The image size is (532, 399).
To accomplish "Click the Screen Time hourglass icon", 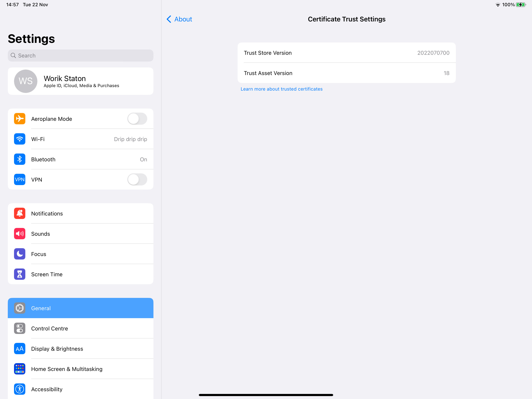I will pyautogui.click(x=19, y=274).
